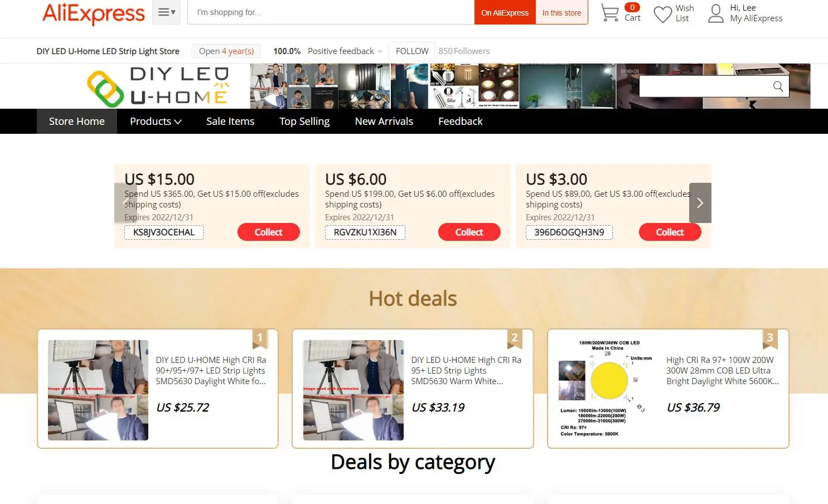Switch to the Top Selling tab
The image size is (828, 504).
[x=304, y=122]
